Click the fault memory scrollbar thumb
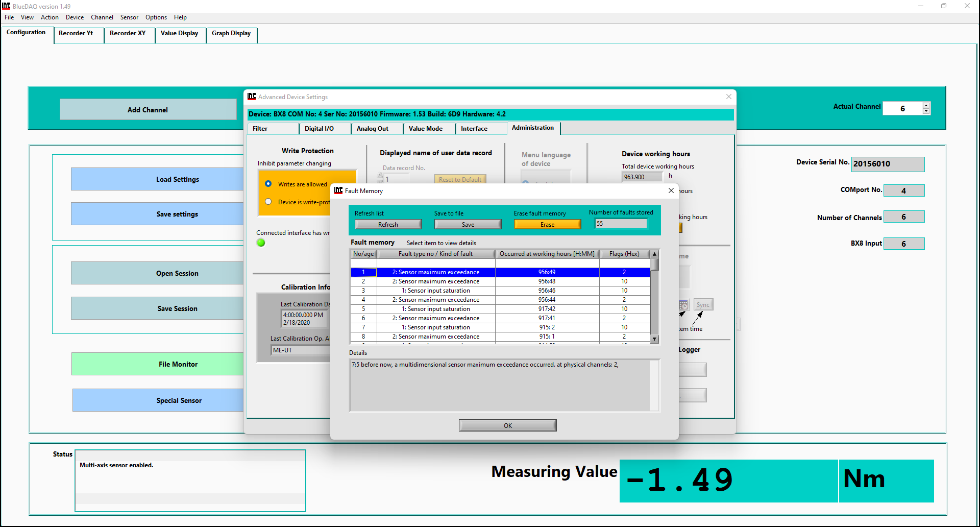980x527 pixels. pyautogui.click(x=654, y=265)
